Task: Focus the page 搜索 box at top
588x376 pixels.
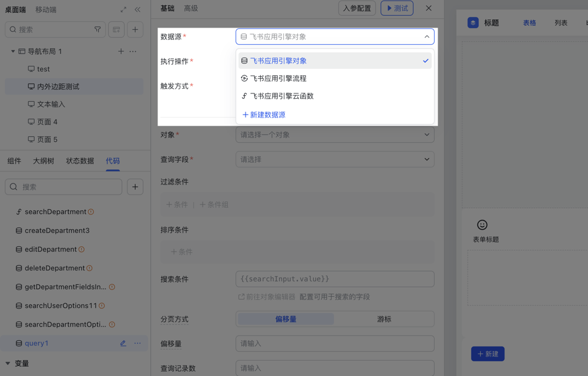Action: [x=55, y=29]
